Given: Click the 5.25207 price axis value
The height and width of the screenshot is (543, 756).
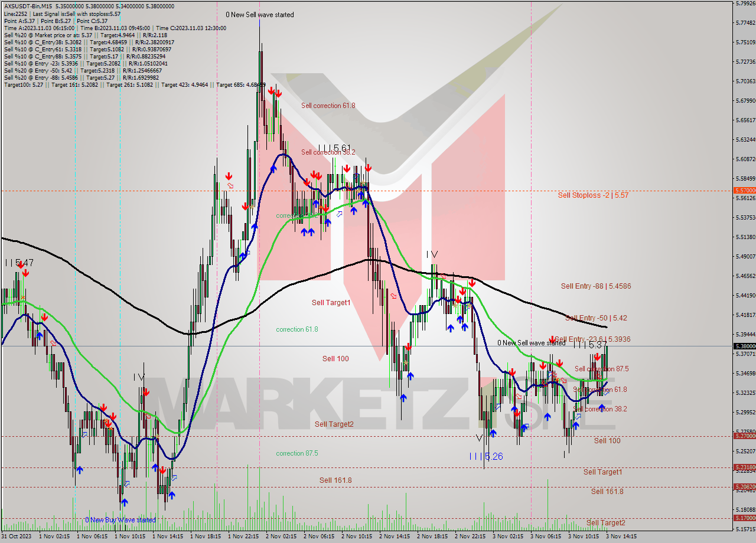Looking at the screenshot, I should coord(745,451).
